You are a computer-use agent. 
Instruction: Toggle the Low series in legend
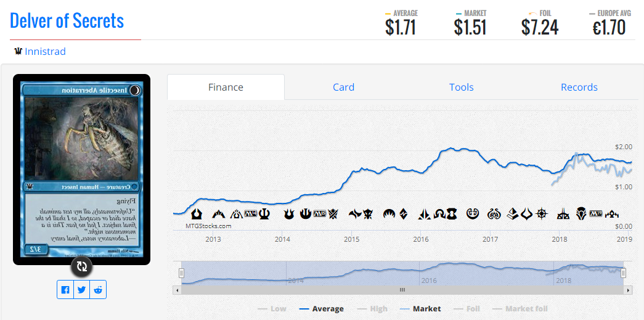coord(272,309)
